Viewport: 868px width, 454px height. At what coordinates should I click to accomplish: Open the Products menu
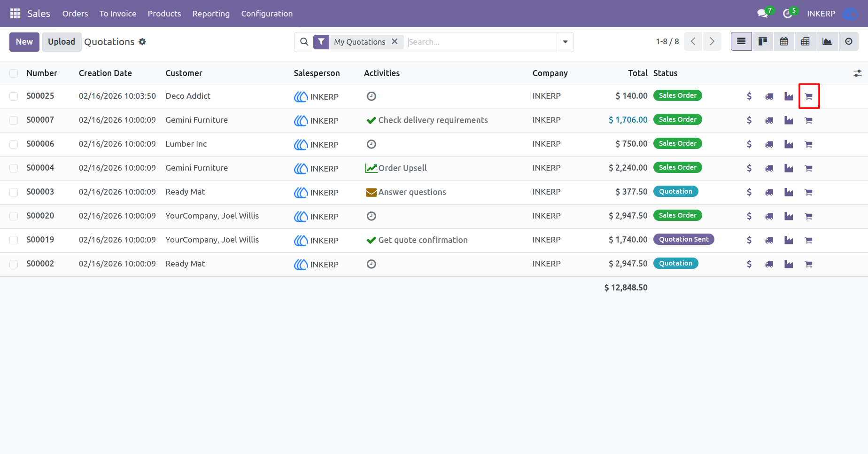coord(164,14)
